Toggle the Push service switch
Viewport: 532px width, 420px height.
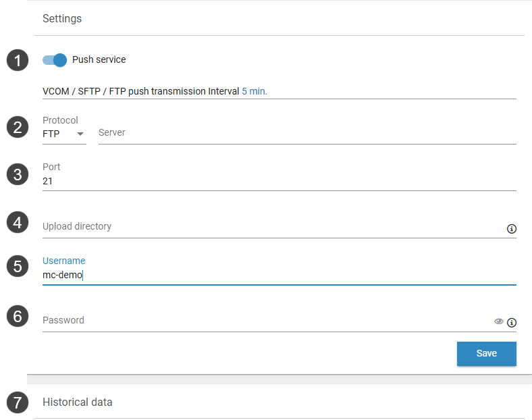pyautogui.click(x=55, y=60)
